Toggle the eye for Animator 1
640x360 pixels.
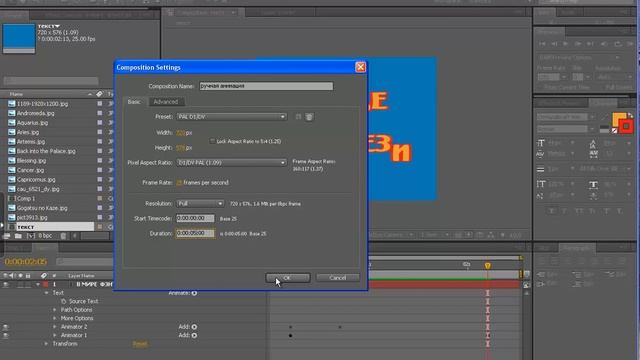tap(6, 336)
